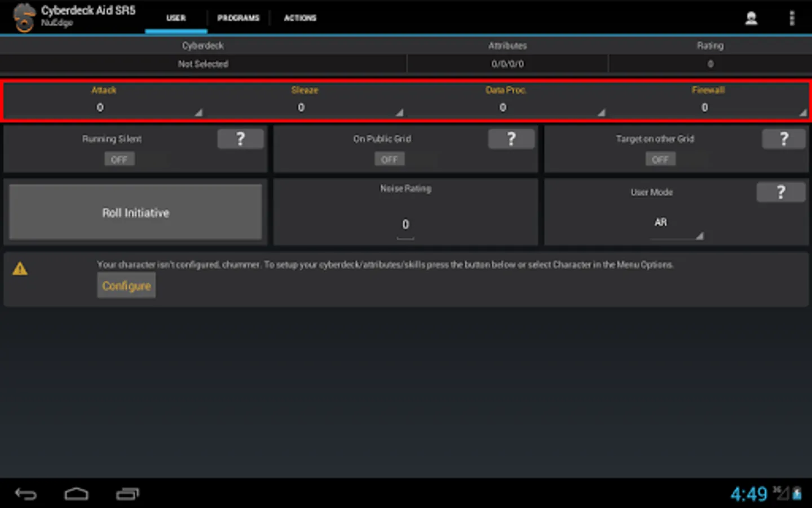This screenshot has width=812, height=508.
Task: Open the character profile icon
Action: pyautogui.click(x=751, y=18)
